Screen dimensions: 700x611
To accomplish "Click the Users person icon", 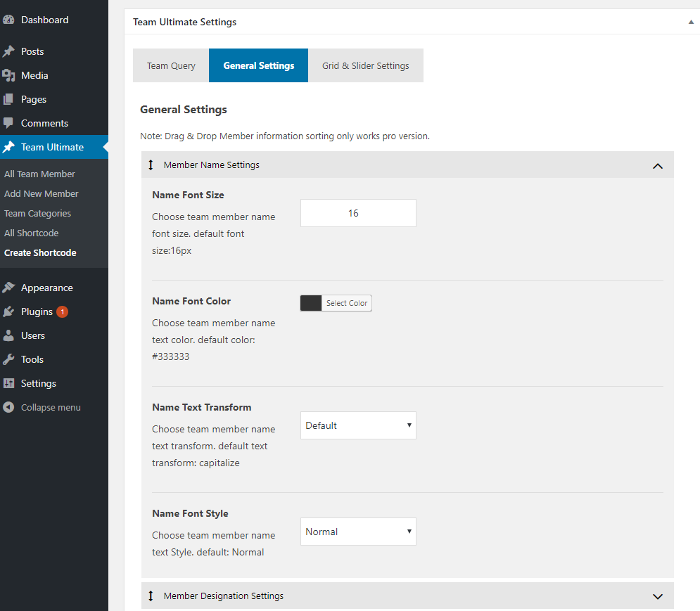I will (8, 335).
